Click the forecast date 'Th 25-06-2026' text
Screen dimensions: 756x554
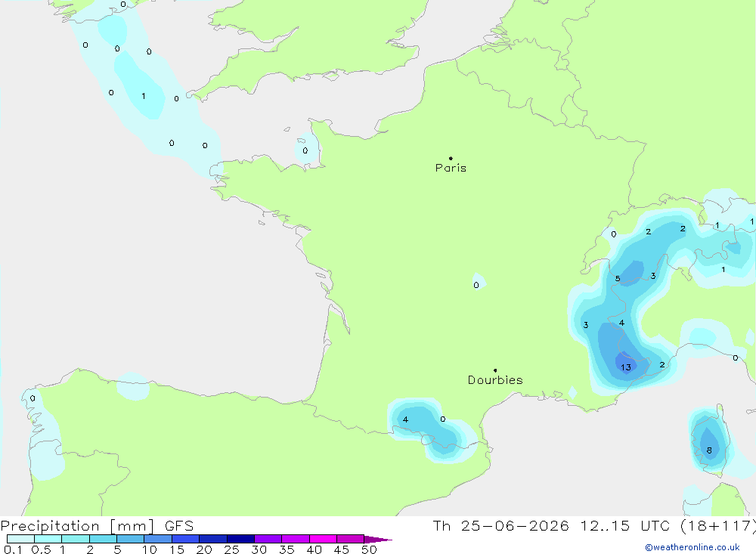point(501,526)
